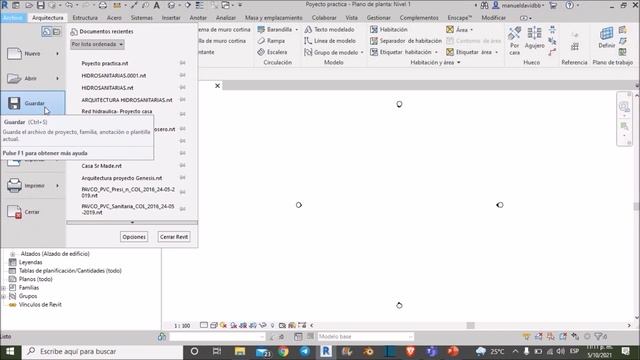Click the horizontal scrollbar thumb of the view
640x360 pixels.
471,325
